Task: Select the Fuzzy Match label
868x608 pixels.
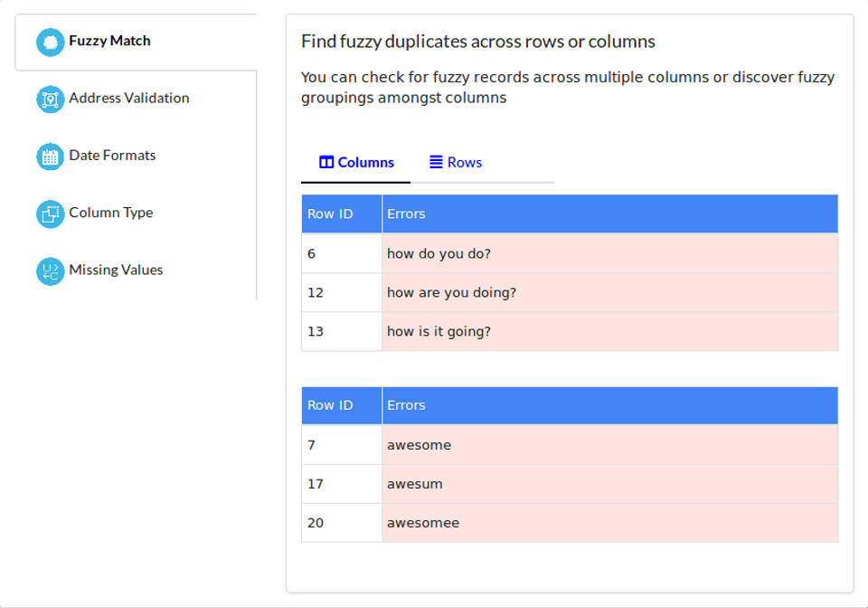Action: (x=109, y=41)
